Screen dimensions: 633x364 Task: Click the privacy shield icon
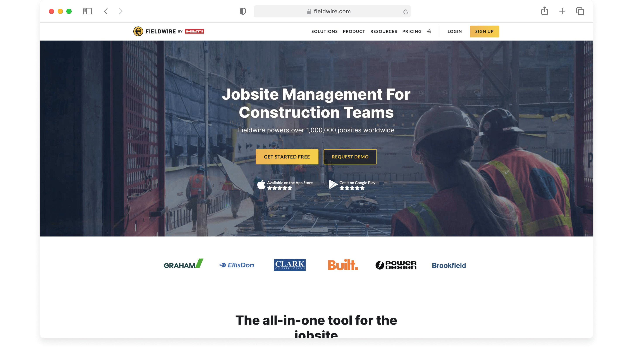click(243, 11)
